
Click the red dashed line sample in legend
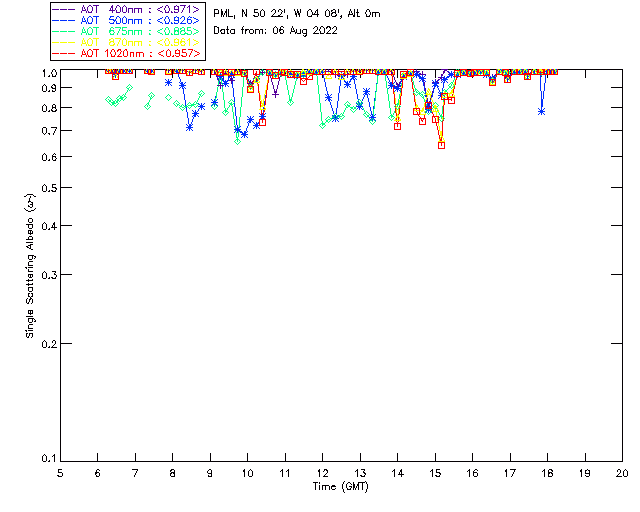(64, 53)
